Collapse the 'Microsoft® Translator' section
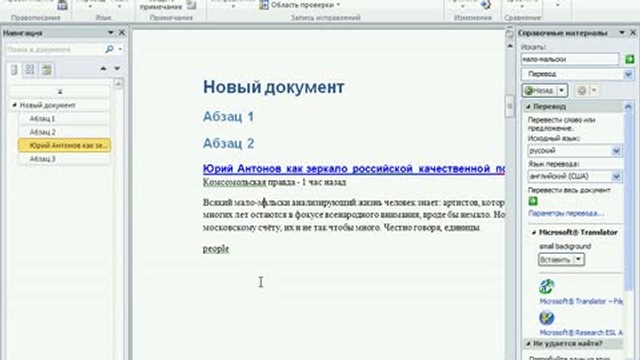The height and width of the screenshot is (360, 640). pyautogui.click(x=533, y=232)
